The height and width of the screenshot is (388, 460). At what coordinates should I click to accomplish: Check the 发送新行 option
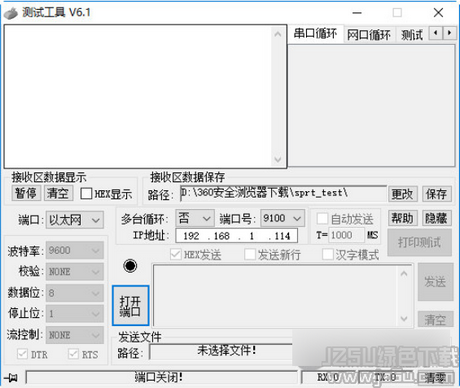click(x=250, y=255)
